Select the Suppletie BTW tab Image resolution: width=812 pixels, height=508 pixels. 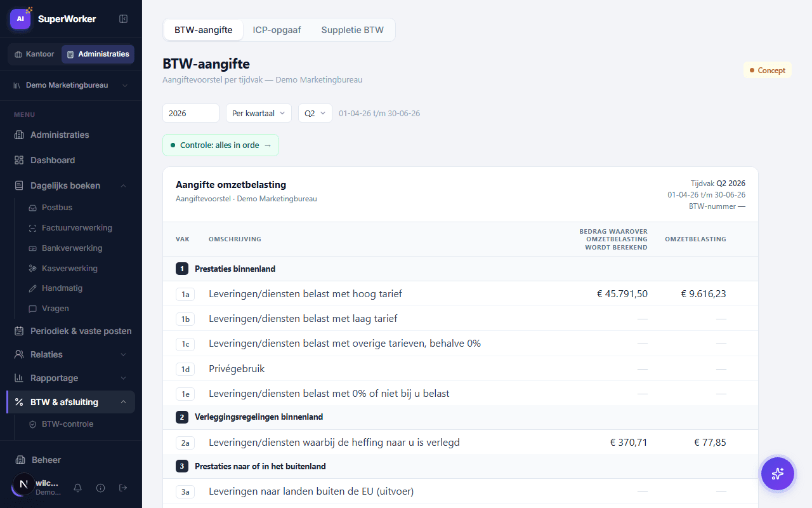pyautogui.click(x=352, y=30)
